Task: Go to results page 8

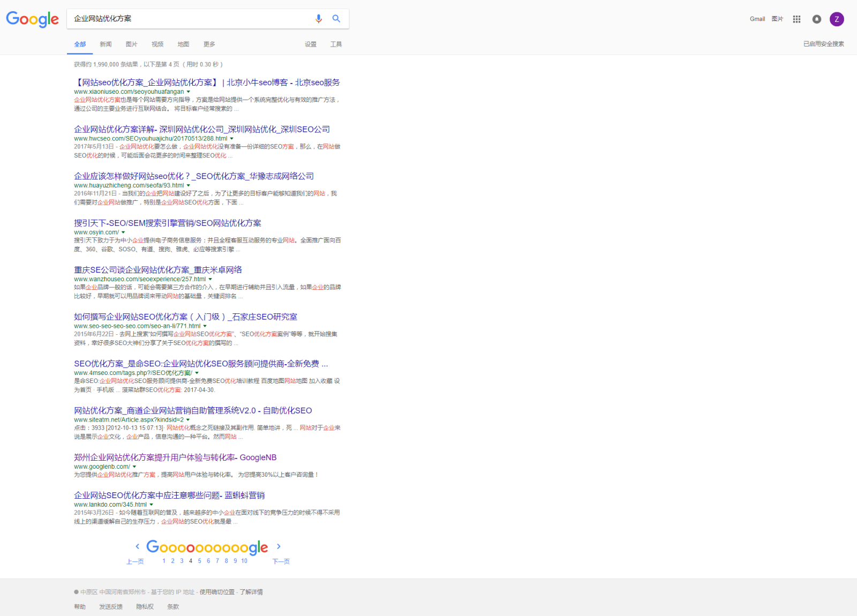Action: coord(227,561)
